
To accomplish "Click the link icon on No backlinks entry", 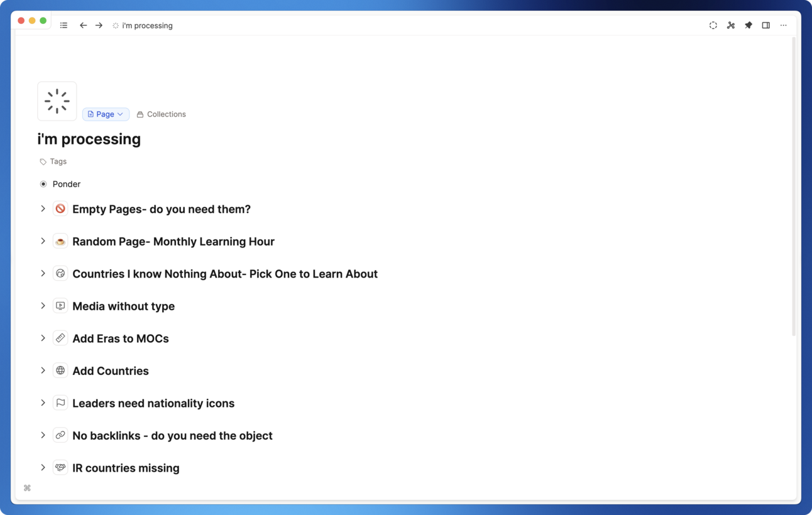I will coord(60,435).
